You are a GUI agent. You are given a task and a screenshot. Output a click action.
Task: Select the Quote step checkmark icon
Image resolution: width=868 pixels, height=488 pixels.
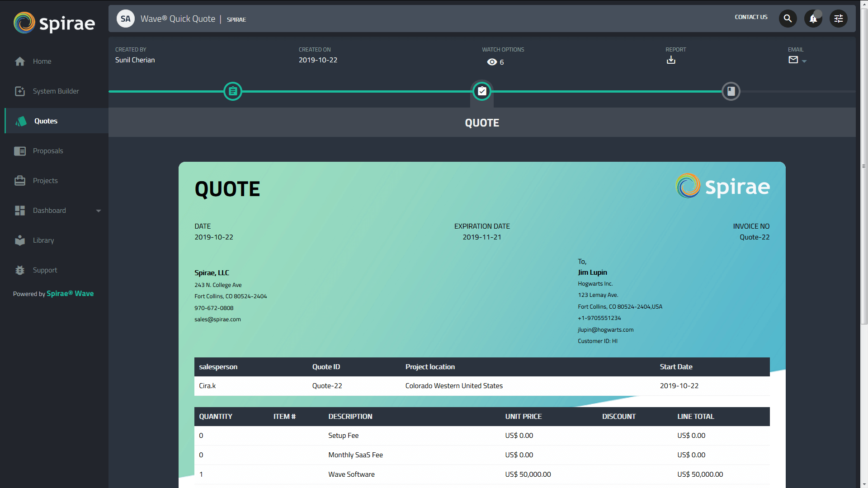[482, 91]
